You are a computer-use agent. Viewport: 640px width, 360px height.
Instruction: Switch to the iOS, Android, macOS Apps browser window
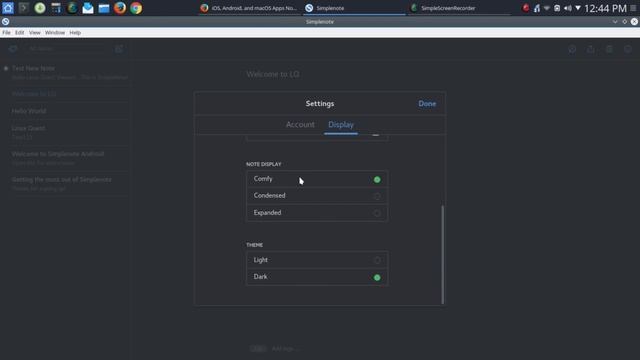249,8
